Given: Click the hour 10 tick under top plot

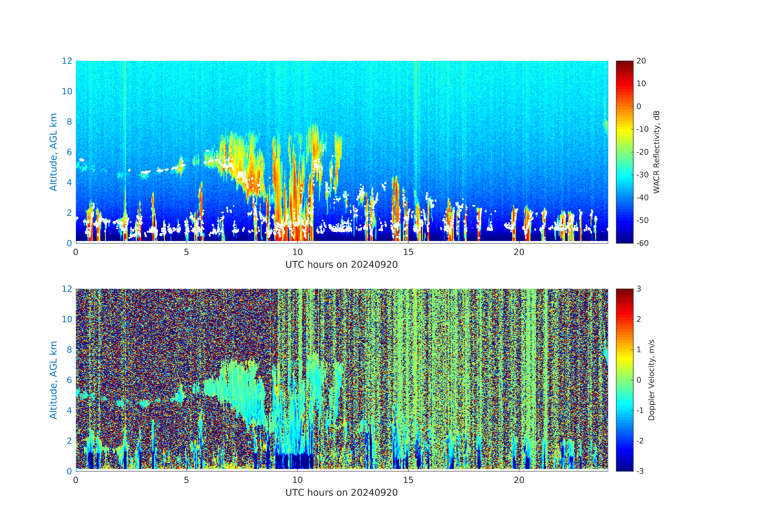Looking at the screenshot, I should 297,252.
